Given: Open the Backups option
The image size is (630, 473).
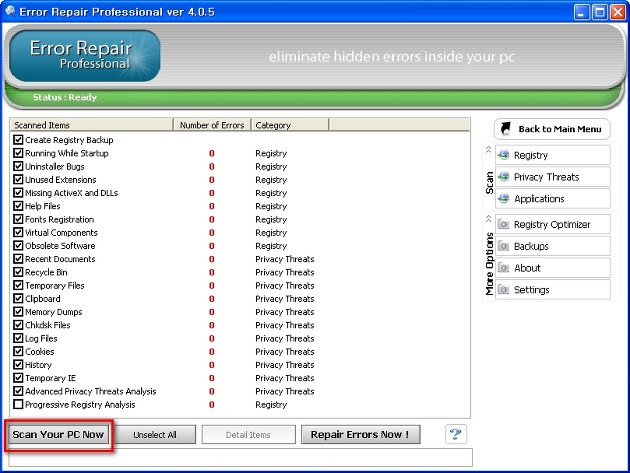Looking at the screenshot, I should tap(553, 246).
